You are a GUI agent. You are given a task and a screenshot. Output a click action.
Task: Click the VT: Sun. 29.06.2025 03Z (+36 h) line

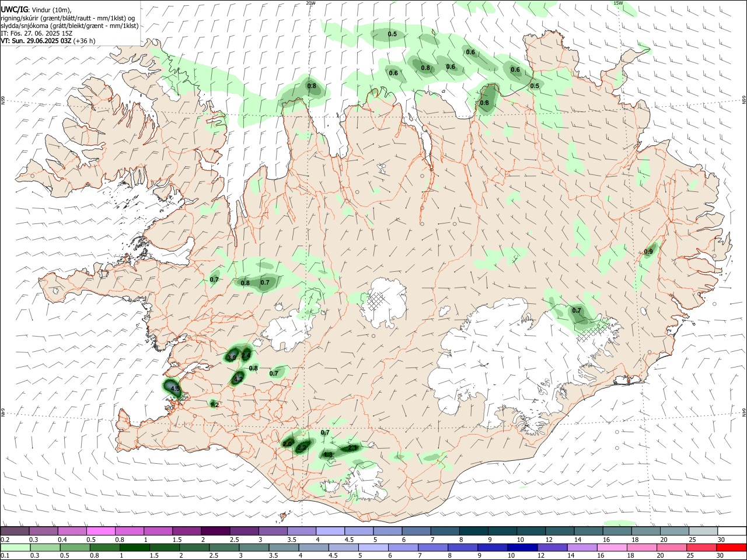(48, 41)
